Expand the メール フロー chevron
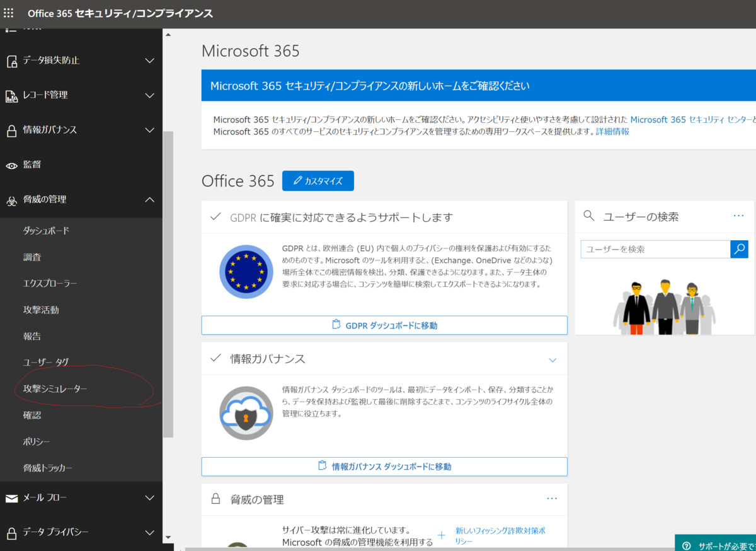This screenshot has width=756, height=551. (x=149, y=498)
